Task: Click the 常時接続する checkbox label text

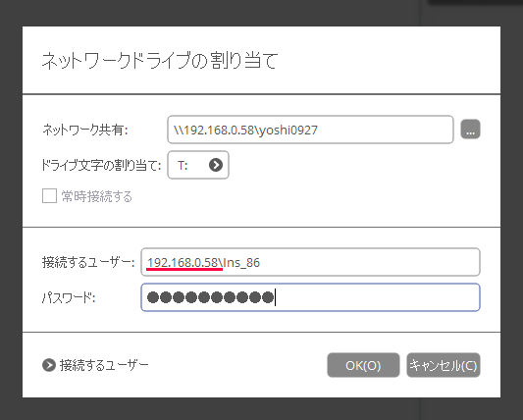Action: click(97, 196)
